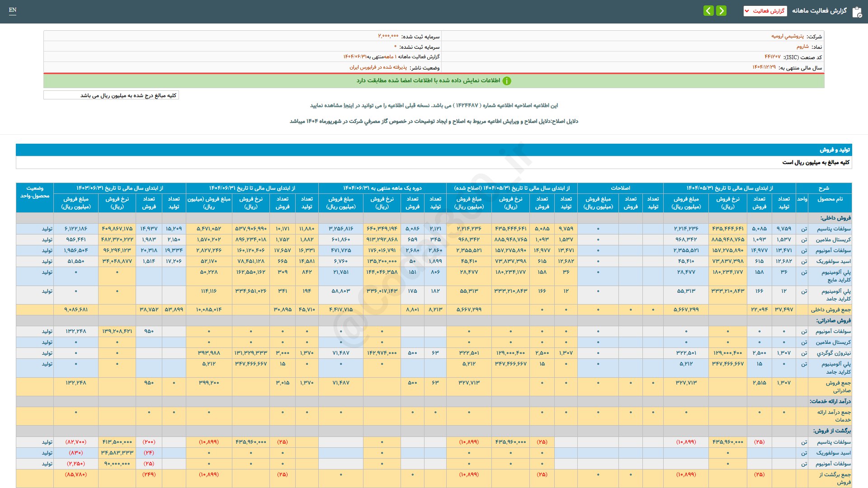Screen dimensions: 868x488
Task: Click the برگشت از فروش section row
Action: coord(832,431)
